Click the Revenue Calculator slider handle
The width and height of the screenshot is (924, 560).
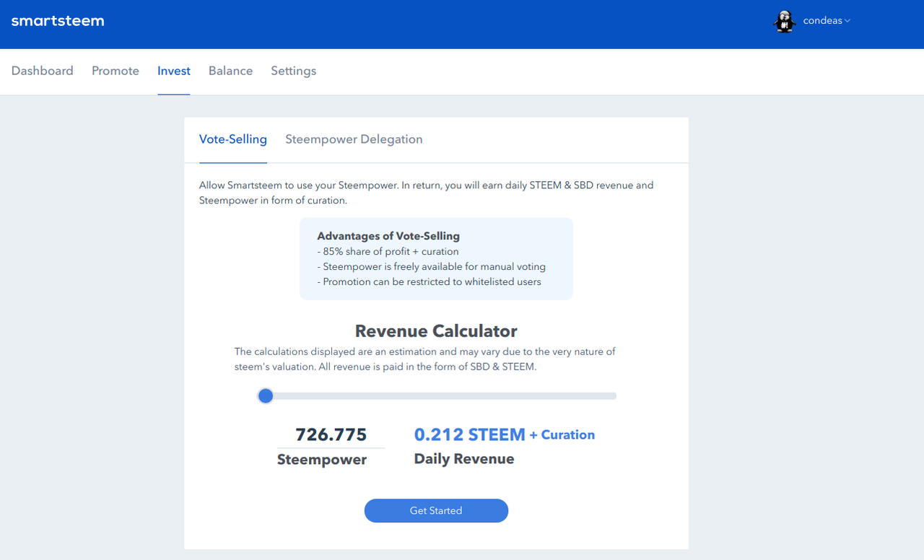pyautogui.click(x=266, y=395)
